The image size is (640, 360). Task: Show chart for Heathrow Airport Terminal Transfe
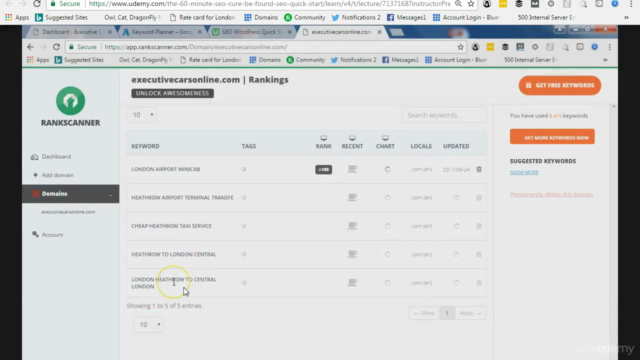(387, 198)
